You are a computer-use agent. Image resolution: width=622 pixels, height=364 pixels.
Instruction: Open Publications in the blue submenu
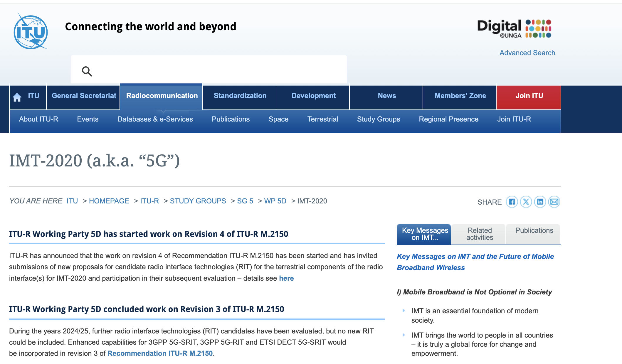coord(231,119)
